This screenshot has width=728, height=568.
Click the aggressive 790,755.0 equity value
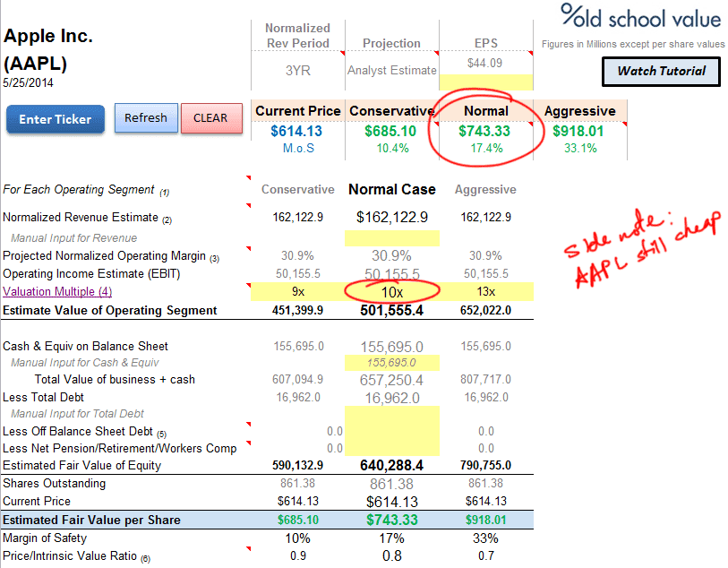pyautogui.click(x=485, y=465)
